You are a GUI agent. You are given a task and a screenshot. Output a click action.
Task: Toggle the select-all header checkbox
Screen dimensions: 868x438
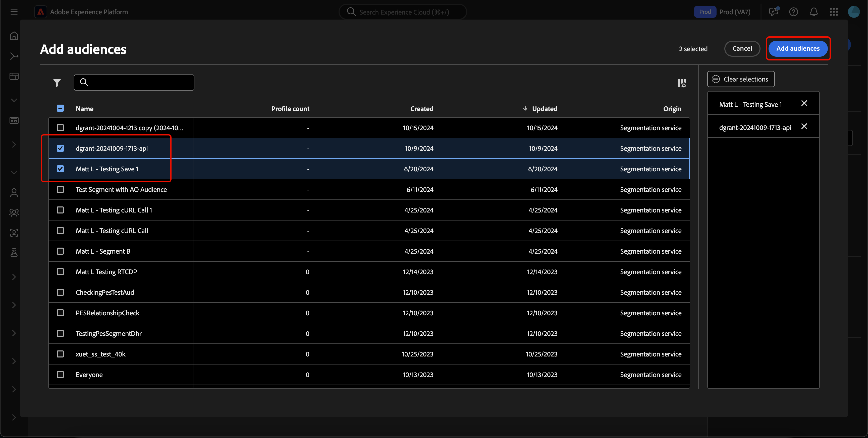60,108
